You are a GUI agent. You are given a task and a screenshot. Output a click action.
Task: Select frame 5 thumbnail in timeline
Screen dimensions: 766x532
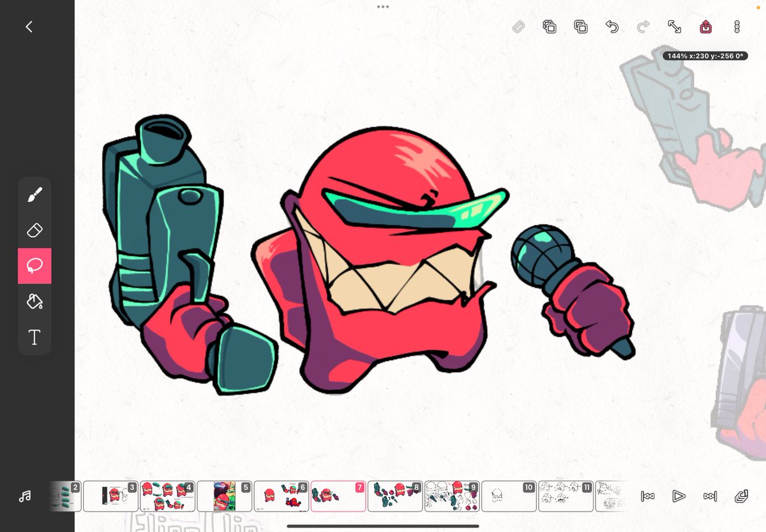224,496
